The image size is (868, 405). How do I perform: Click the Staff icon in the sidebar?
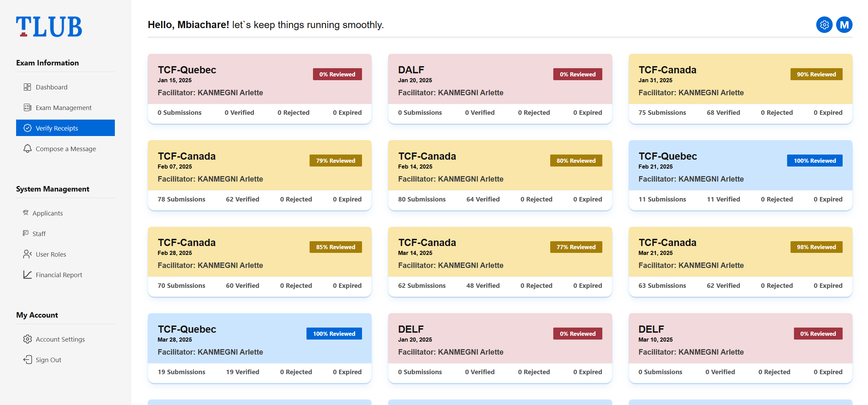26,234
